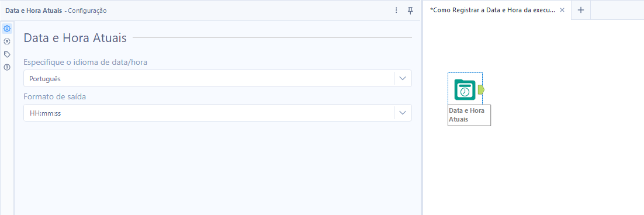Click the Data e Hora Atuais - Configuração panel title
644x215 pixels.
point(56,11)
